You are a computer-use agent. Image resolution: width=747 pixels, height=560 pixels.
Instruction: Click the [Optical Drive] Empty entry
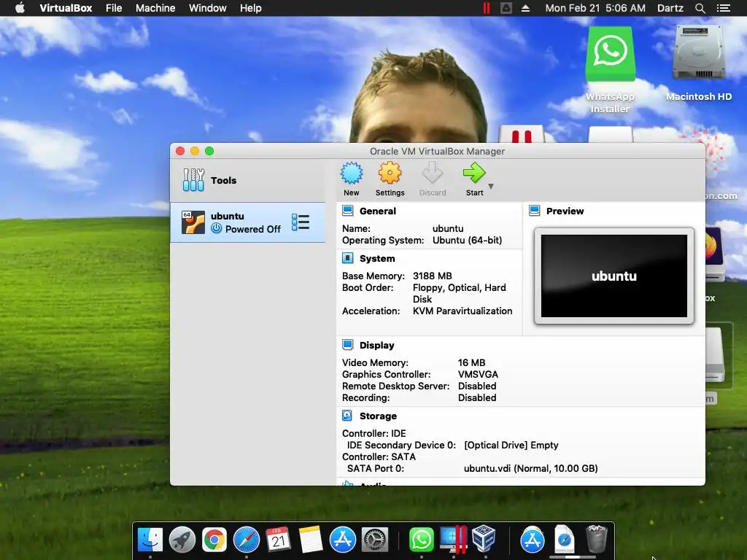pos(511,446)
